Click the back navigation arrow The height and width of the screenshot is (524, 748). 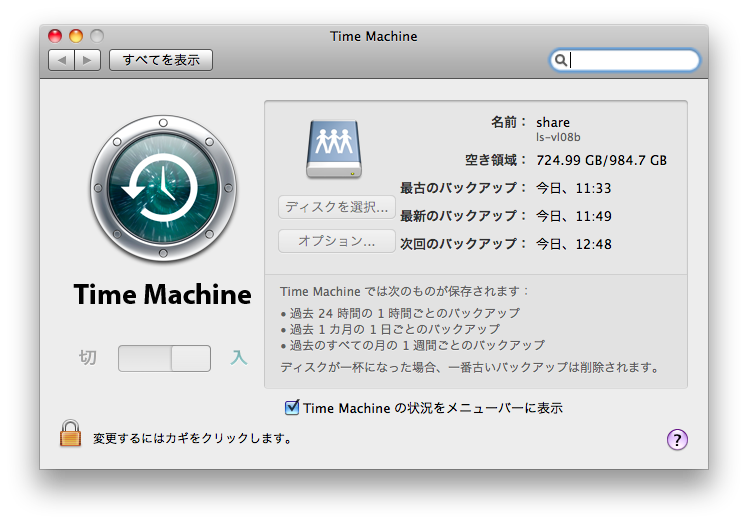click(62, 60)
